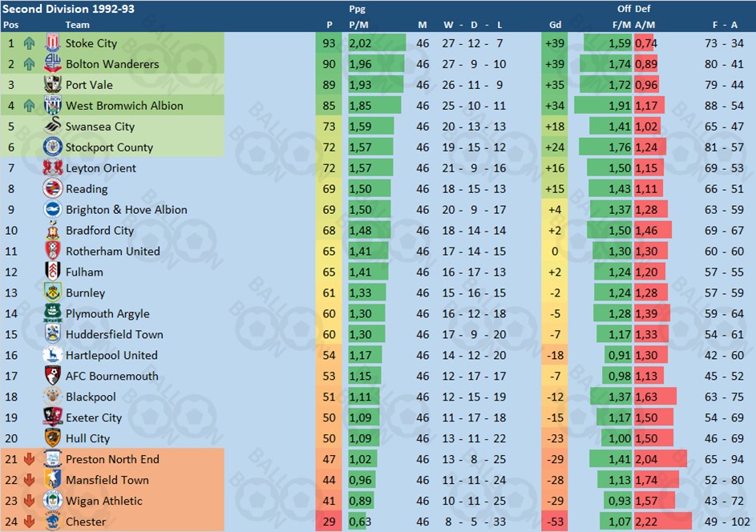Screen dimensions: 756x532
Task: Click the team name 'Swansea City'
Action: 99,127
